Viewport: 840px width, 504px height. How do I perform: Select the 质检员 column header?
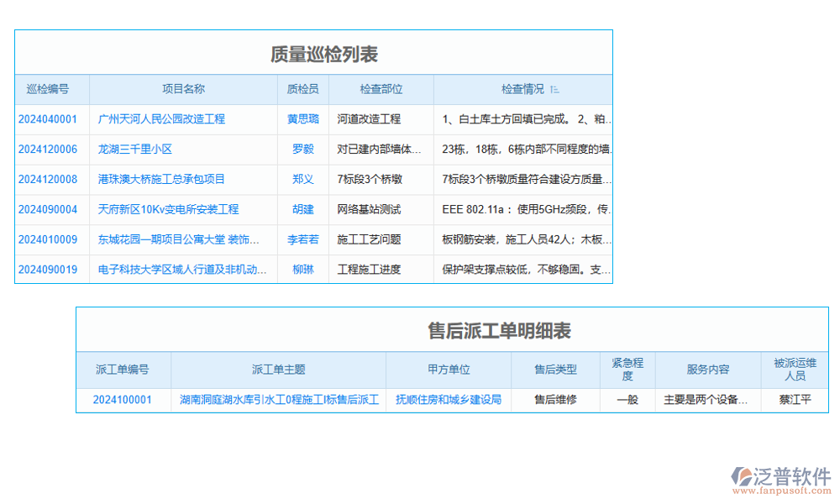303,89
